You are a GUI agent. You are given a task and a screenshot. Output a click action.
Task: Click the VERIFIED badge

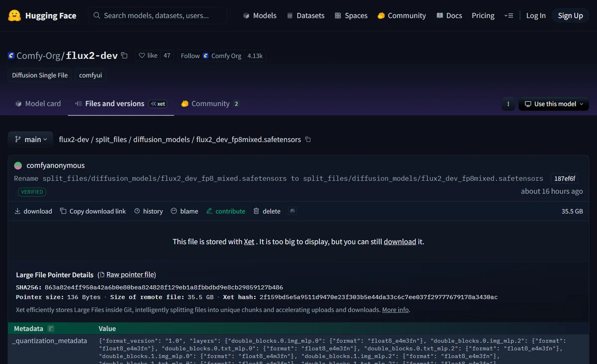(x=32, y=192)
